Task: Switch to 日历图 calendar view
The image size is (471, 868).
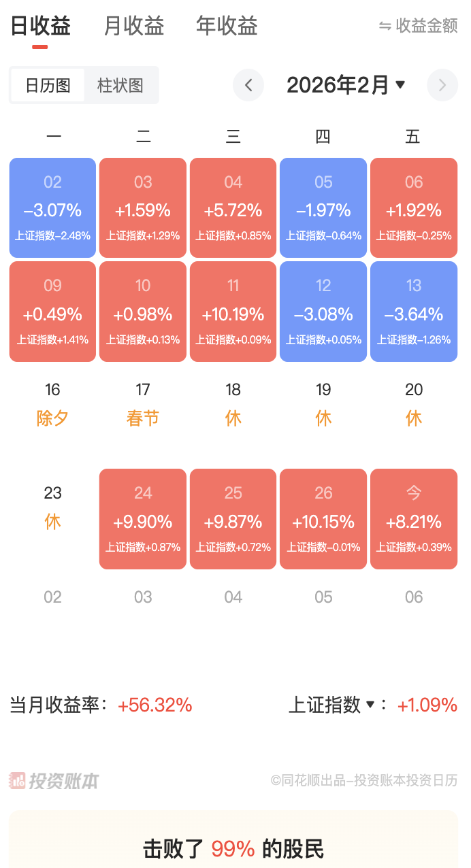Action: pyautogui.click(x=48, y=86)
